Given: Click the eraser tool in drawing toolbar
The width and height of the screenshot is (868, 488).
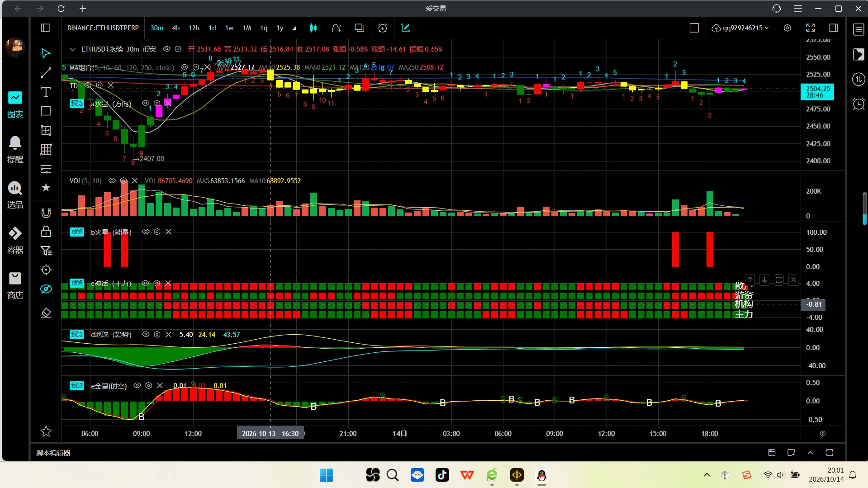Looking at the screenshot, I should click(x=46, y=313).
